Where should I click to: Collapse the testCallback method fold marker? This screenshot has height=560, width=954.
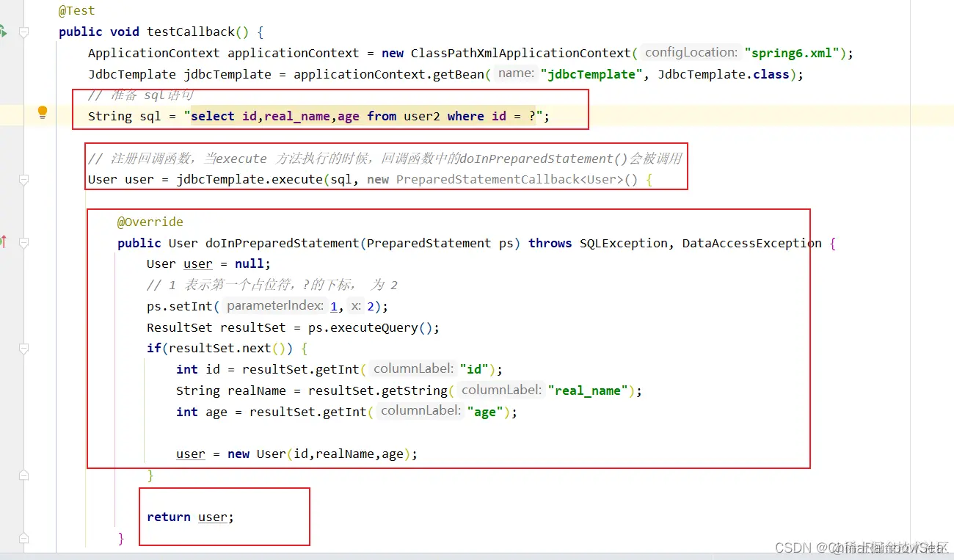(x=23, y=32)
